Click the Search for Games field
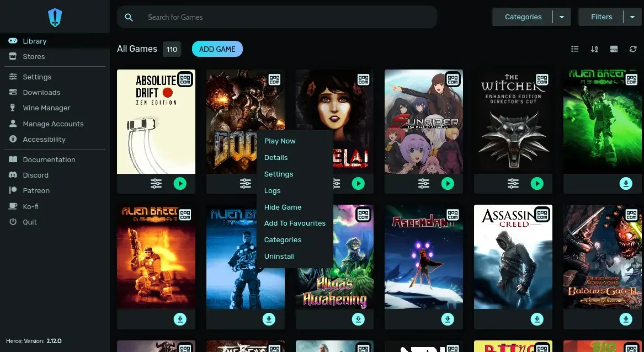The image size is (644, 352). coord(276,17)
